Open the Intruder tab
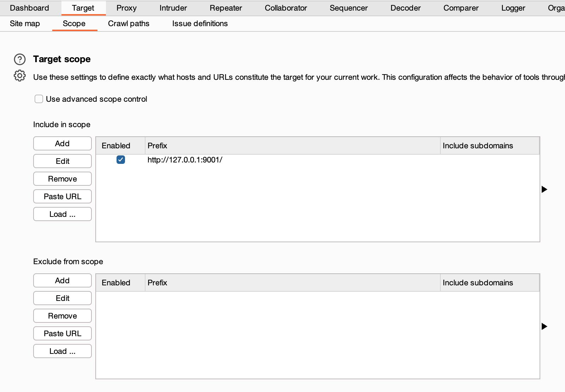Image resolution: width=565 pixels, height=392 pixels. [x=173, y=8]
